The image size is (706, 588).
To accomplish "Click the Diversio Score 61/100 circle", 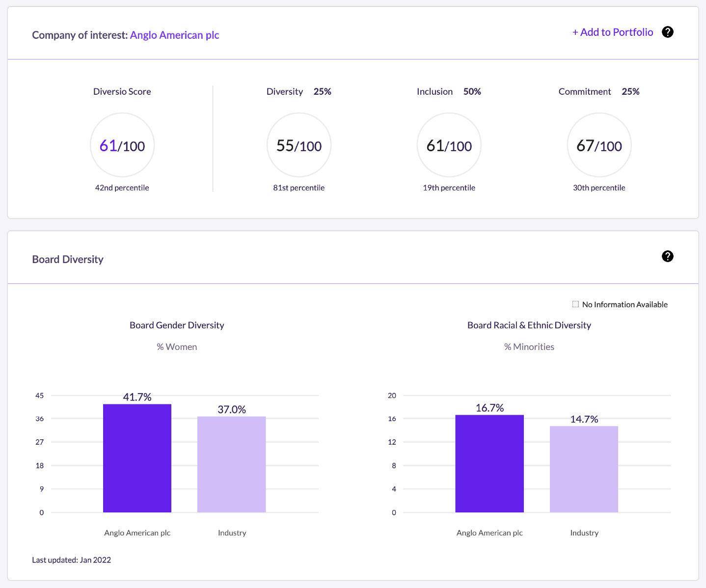I will pyautogui.click(x=122, y=145).
